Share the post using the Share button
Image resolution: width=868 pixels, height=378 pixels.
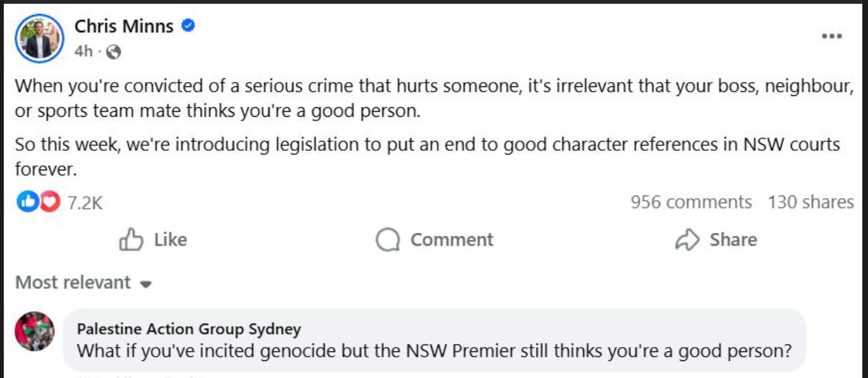[x=716, y=240]
